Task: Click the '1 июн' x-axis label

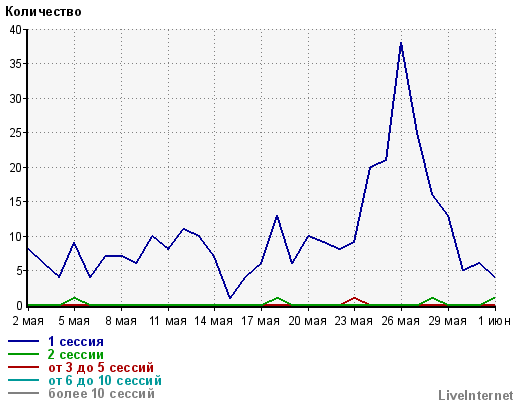Action: tap(494, 321)
